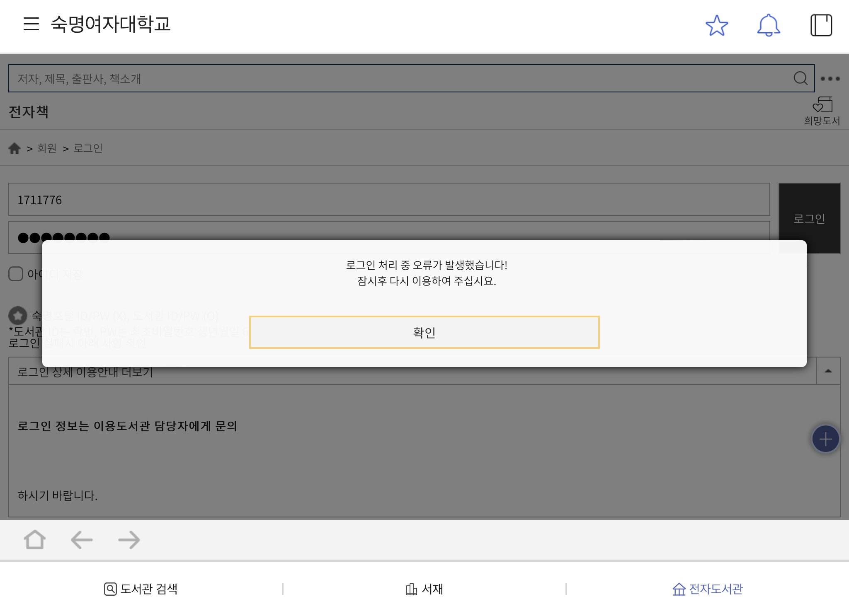Toggle 아이디 저장 checkbox
The image size is (849, 616).
tap(16, 274)
